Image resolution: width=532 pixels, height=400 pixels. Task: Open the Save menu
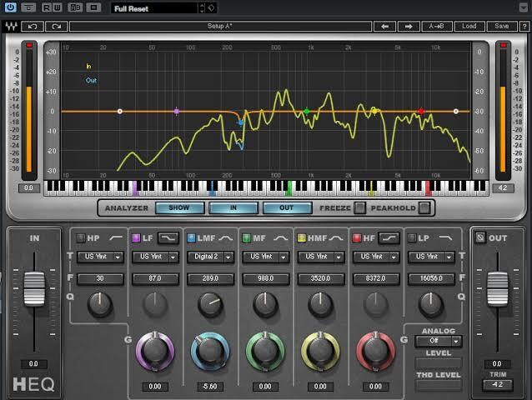coord(502,27)
